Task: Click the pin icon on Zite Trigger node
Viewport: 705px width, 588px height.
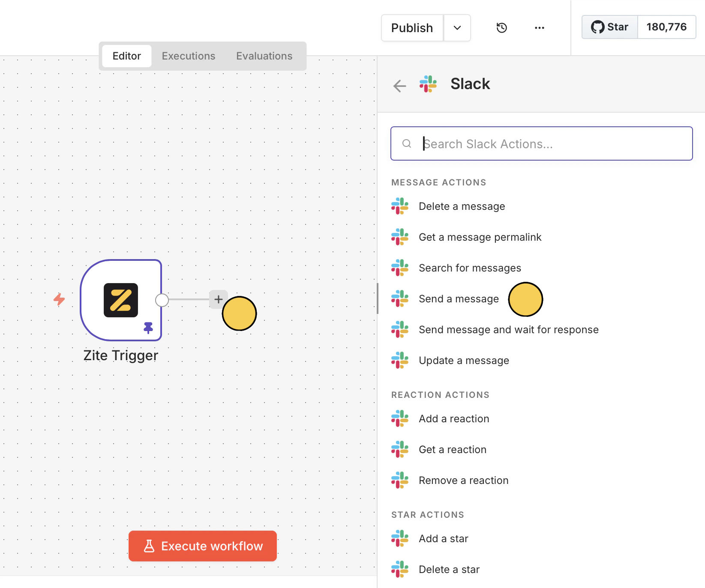Action: pos(148,328)
